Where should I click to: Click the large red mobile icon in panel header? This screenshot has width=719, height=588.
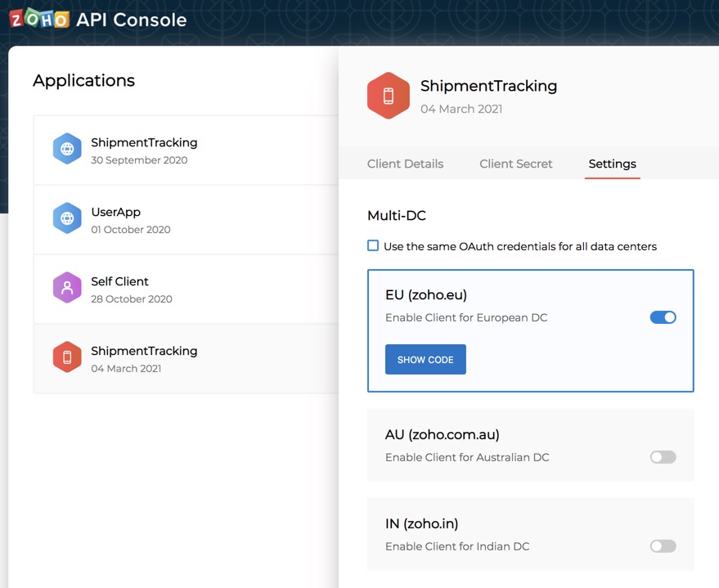coord(389,97)
